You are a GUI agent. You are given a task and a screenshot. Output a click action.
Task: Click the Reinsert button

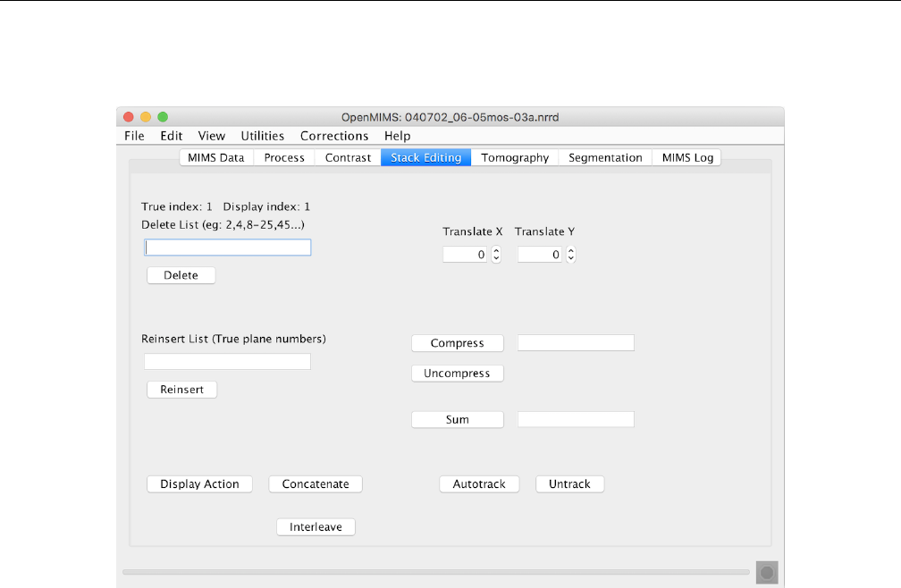(181, 390)
